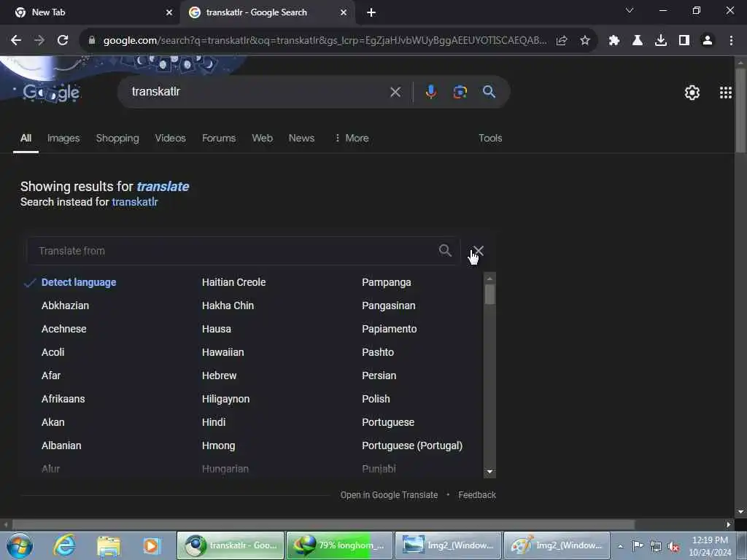Open the Google apps grid
The height and width of the screenshot is (560, 747).
click(726, 93)
